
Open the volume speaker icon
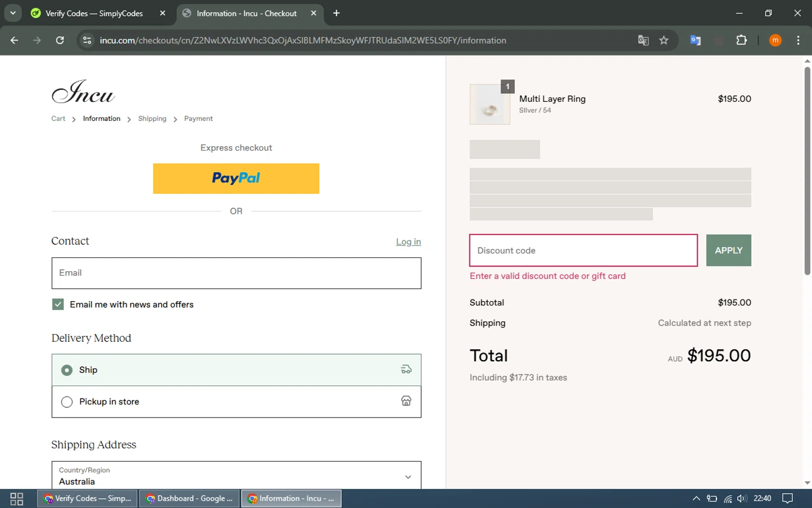tap(742, 498)
